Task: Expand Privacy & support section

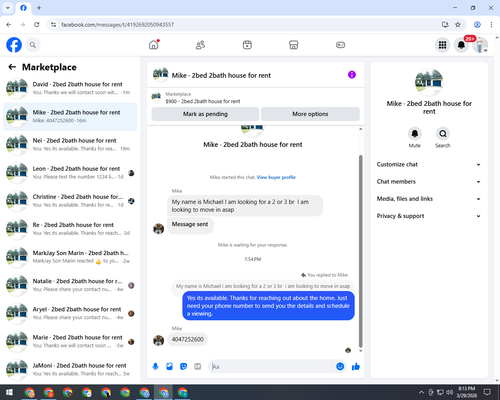Action: point(429,216)
